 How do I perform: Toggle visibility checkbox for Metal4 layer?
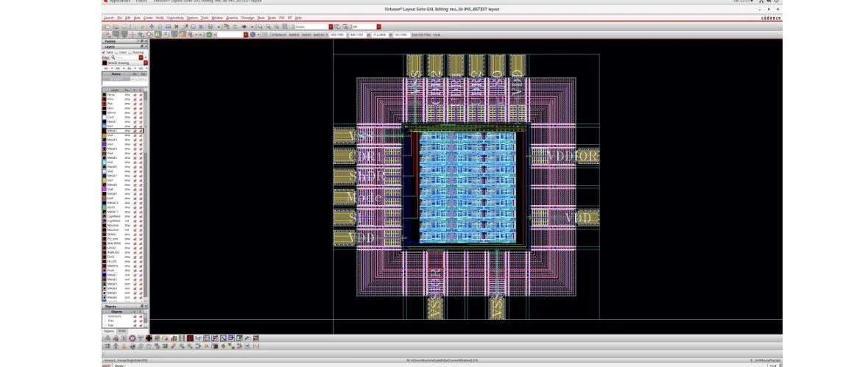(135, 149)
